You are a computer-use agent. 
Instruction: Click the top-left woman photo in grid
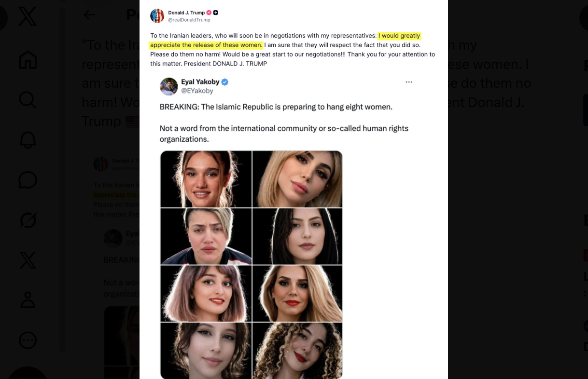(x=206, y=179)
